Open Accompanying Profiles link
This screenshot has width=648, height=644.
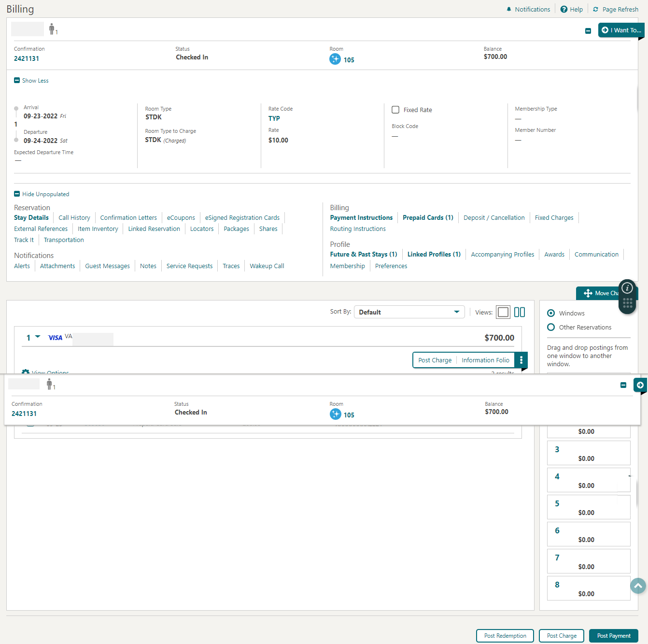tap(503, 255)
